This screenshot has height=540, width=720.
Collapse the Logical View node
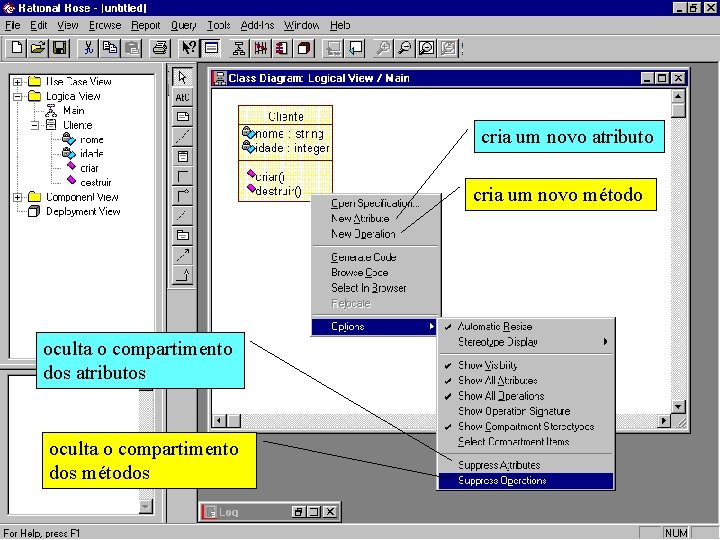tap(17, 97)
